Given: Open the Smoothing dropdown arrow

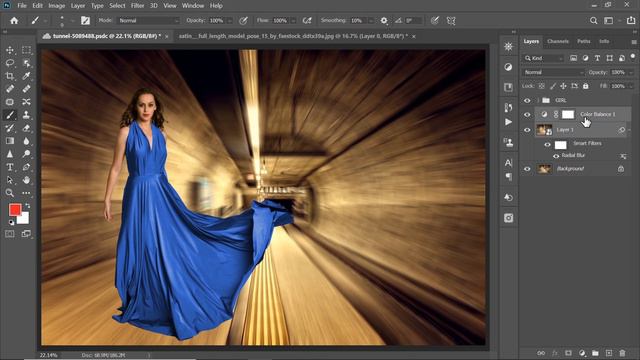Looking at the screenshot, I should pyautogui.click(x=371, y=20).
